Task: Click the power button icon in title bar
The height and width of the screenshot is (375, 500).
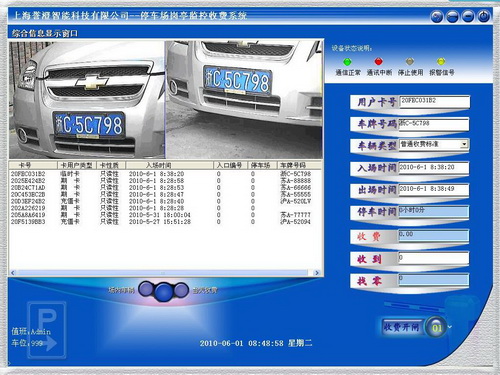Action: (484, 16)
